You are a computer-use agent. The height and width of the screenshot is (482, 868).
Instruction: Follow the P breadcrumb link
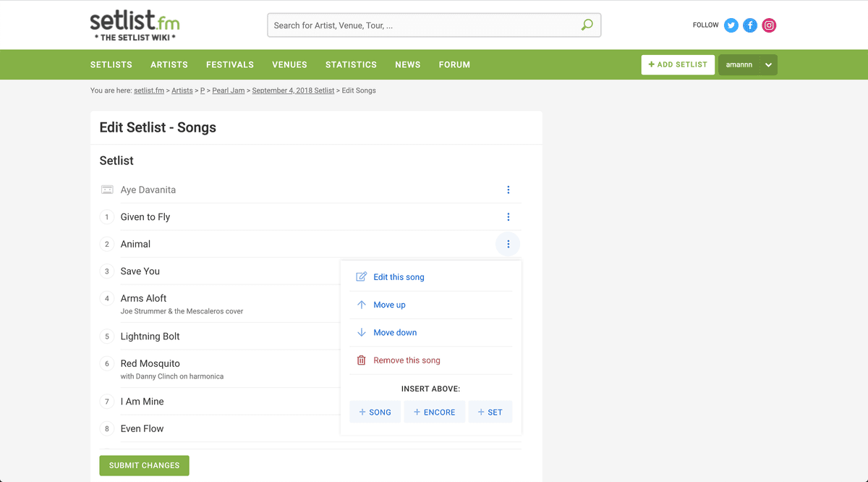tap(203, 90)
